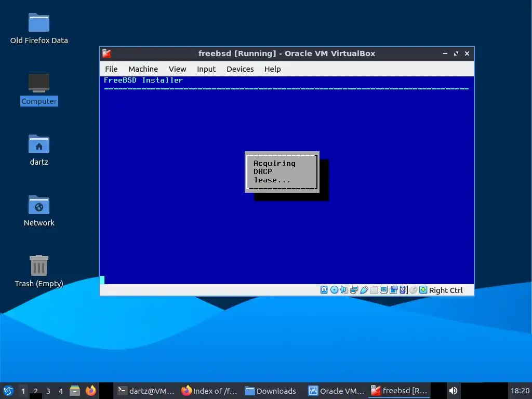Launch Firefox from the taskbar quick launch
The height and width of the screenshot is (399, 532).
(90, 391)
